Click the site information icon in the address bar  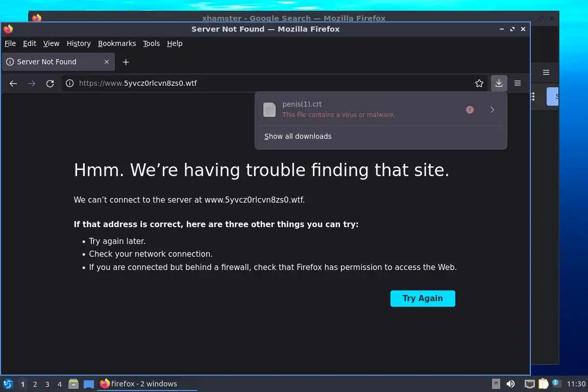[70, 83]
